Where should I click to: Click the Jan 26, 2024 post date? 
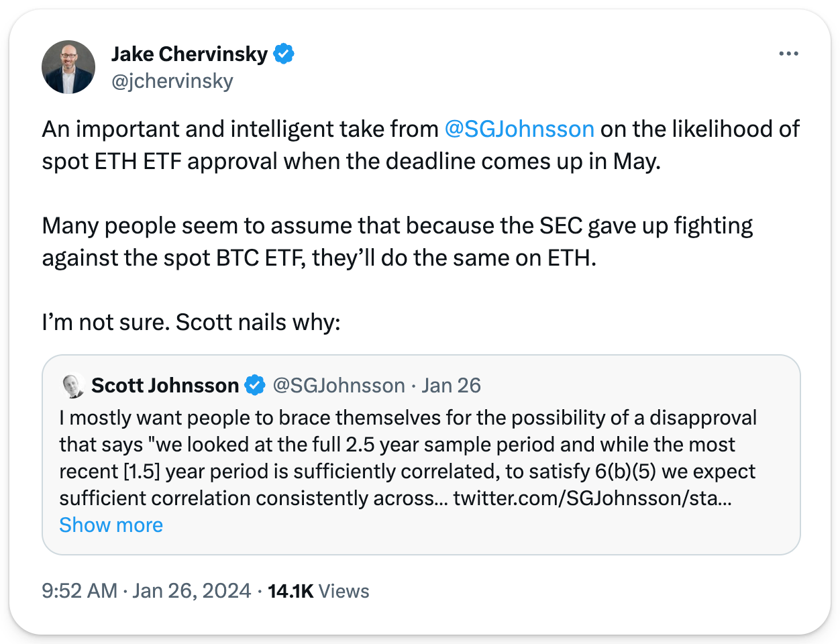192,591
